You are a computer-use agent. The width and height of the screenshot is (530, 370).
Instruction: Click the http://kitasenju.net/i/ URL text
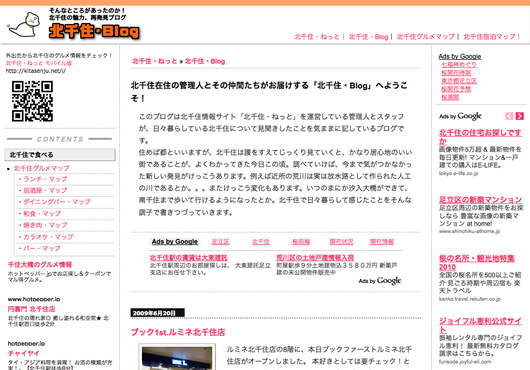pyautogui.click(x=35, y=71)
